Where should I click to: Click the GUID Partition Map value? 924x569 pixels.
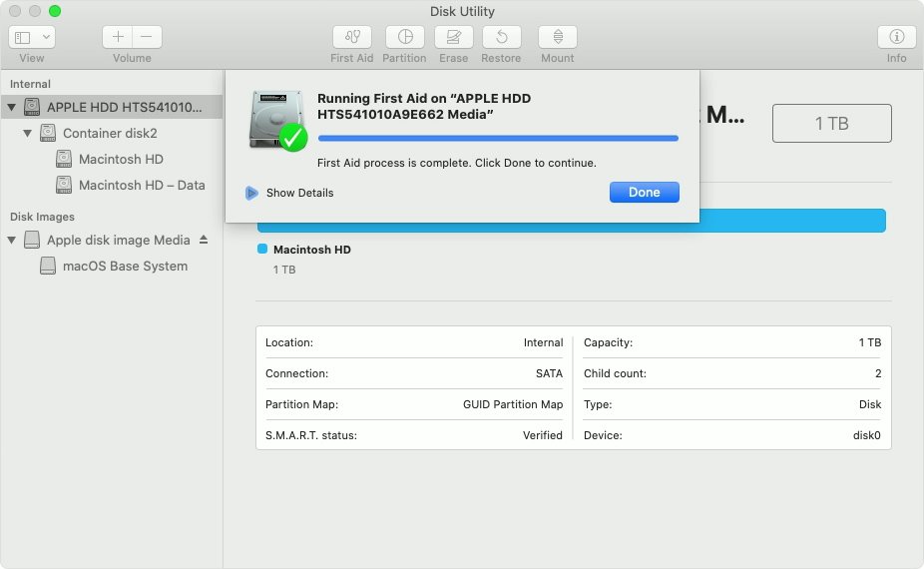(x=513, y=404)
